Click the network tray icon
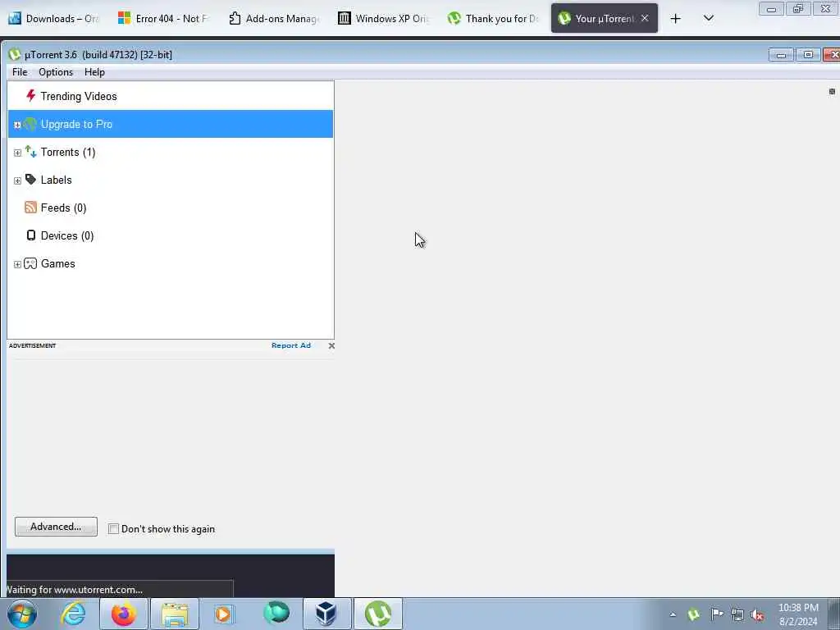840x630 pixels. click(x=737, y=614)
